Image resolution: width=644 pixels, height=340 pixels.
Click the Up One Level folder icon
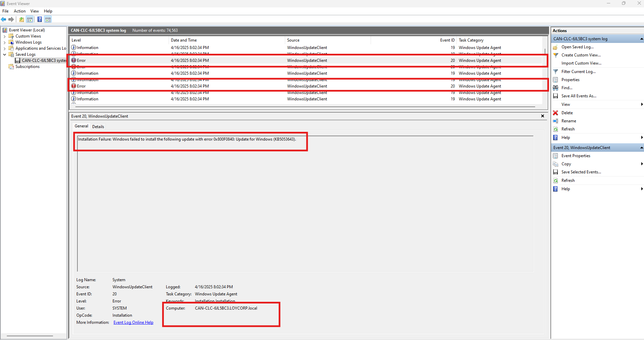click(22, 20)
